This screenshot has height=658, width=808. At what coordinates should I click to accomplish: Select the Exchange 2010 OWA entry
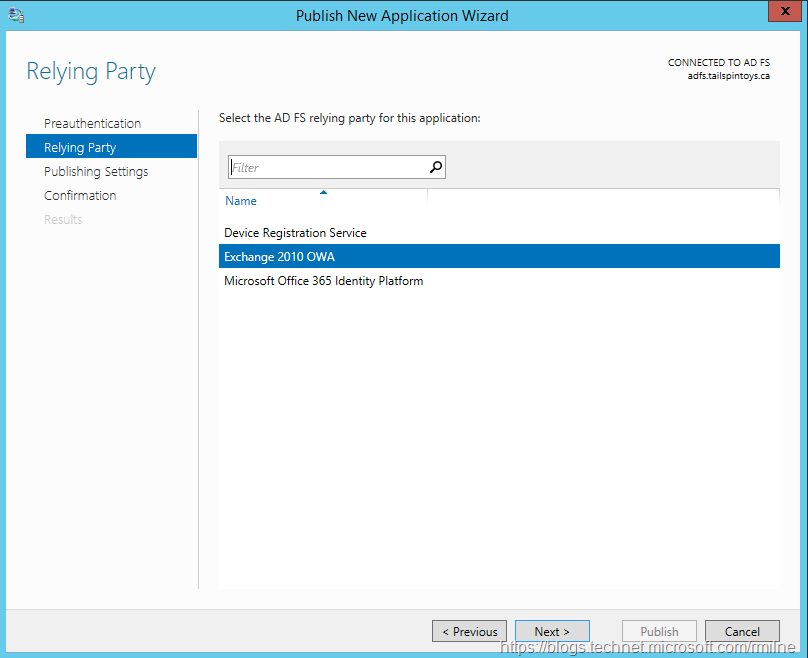pos(279,257)
